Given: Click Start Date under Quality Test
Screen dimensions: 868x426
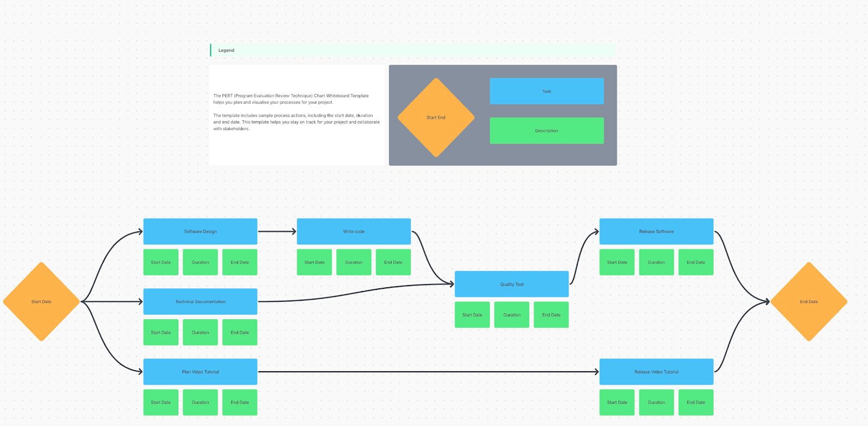Looking at the screenshot, I should tap(473, 315).
